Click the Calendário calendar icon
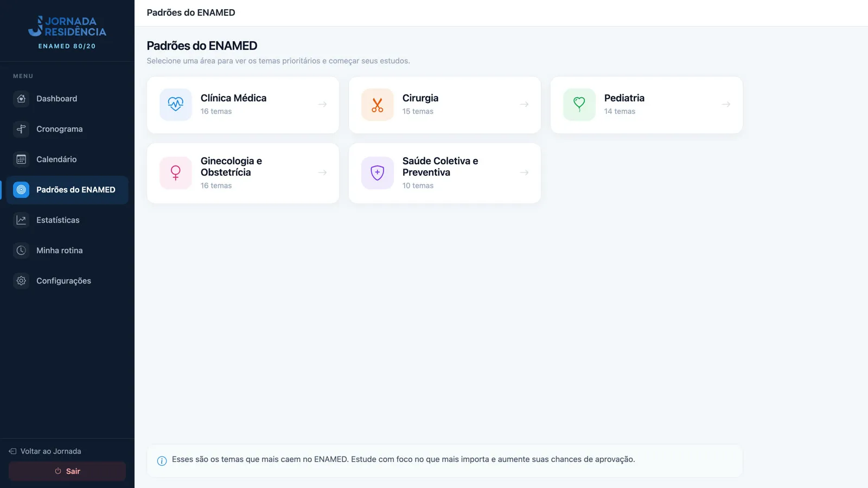The image size is (868, 488). coord(21,159)
